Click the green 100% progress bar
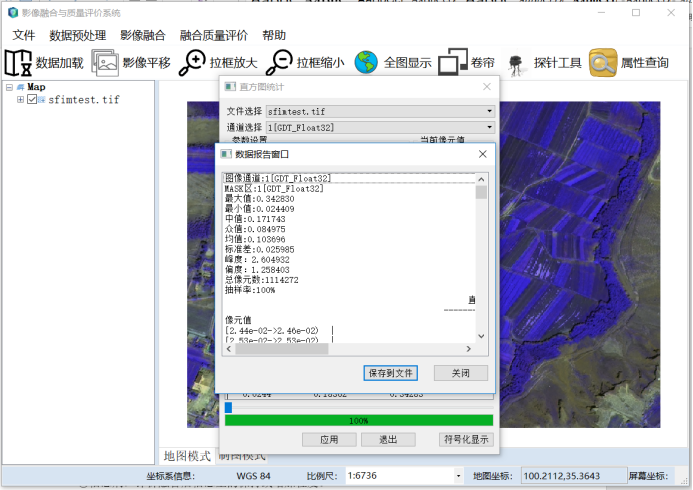The width and height of the screenshot is (693, 490). point(359,421)
